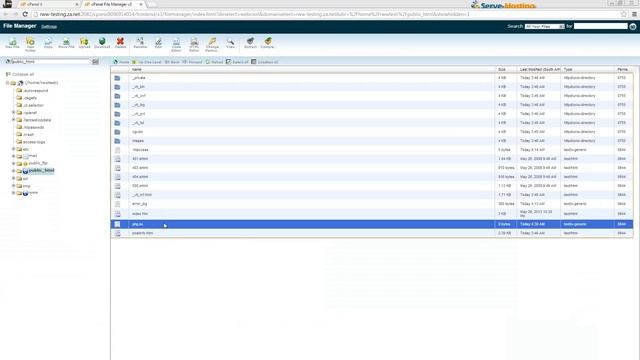
Task: Open the images folder row
Action: click(371, 141)
